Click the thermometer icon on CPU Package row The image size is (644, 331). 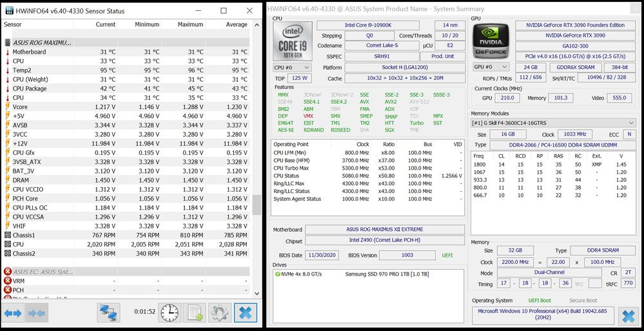click(7, 88)
